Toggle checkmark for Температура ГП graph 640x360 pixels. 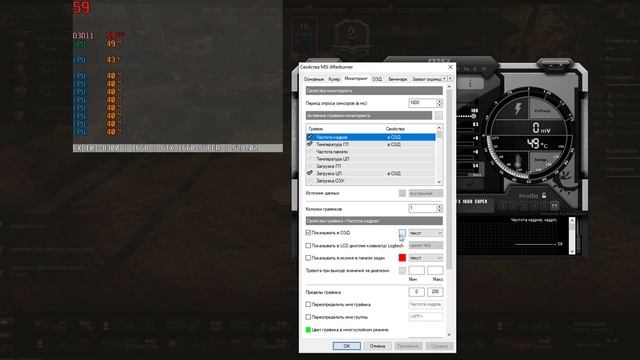coord(310,144)
